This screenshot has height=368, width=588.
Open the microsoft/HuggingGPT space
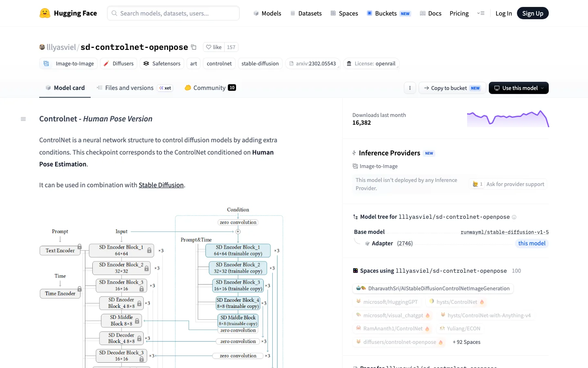(387, 302)
